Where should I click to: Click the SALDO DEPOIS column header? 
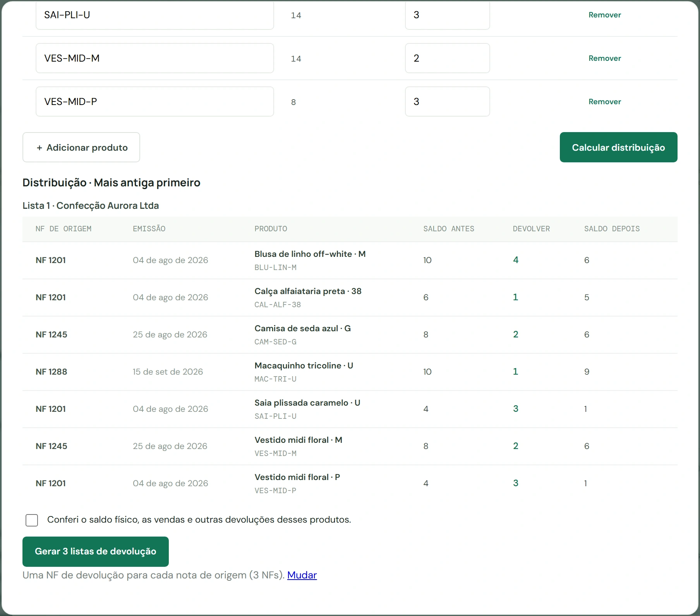click(x=612, y=229)
